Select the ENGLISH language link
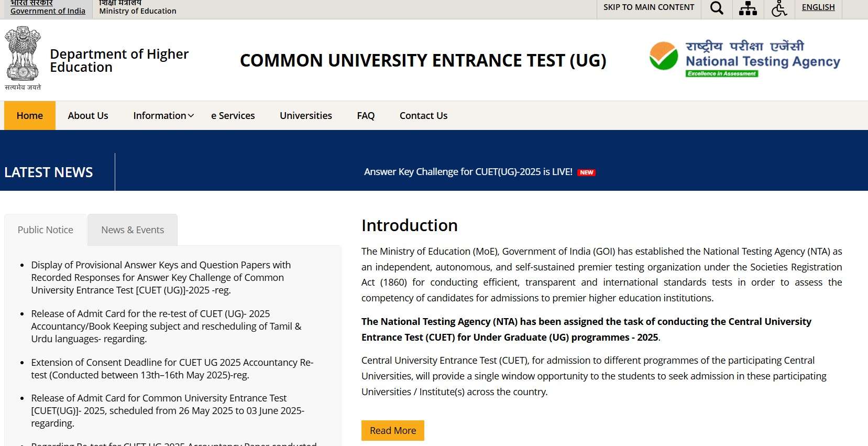Screen dimensions: 868x446 818,7
